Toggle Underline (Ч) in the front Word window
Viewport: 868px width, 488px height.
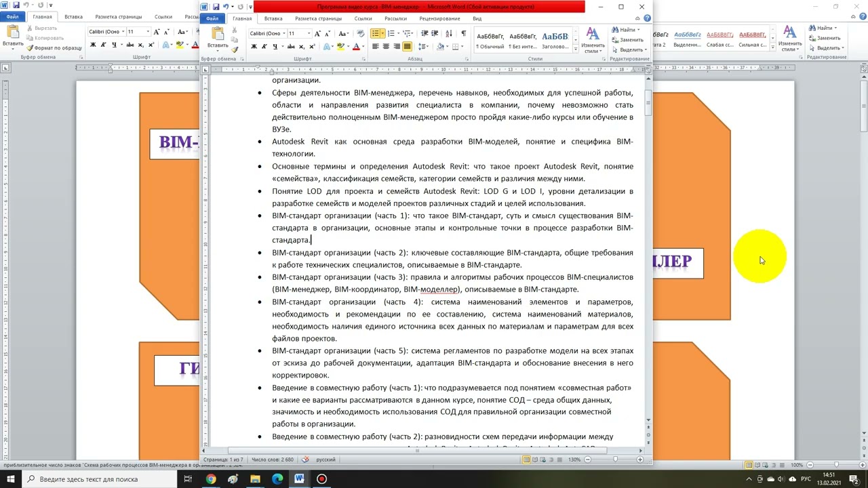click(275, 47)
